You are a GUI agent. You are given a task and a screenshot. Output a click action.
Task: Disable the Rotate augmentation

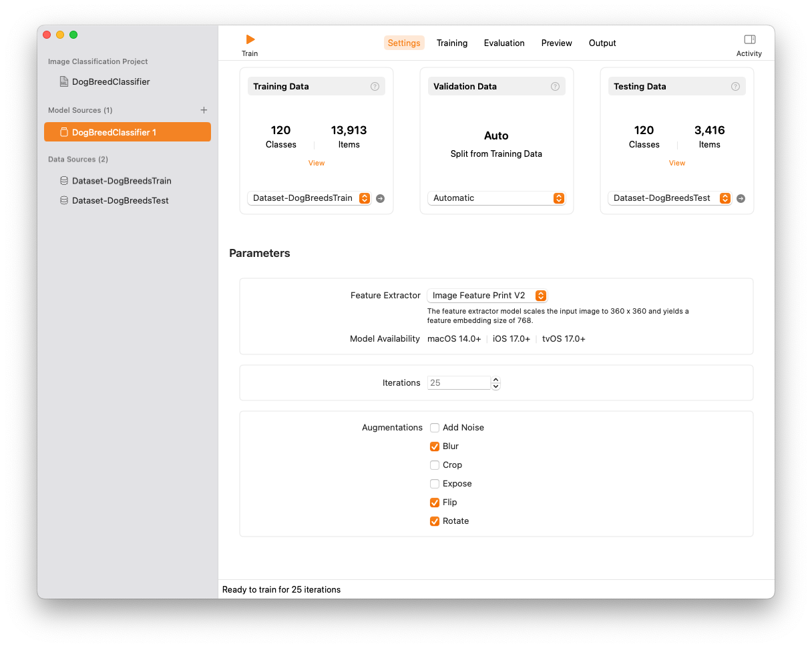435,521
